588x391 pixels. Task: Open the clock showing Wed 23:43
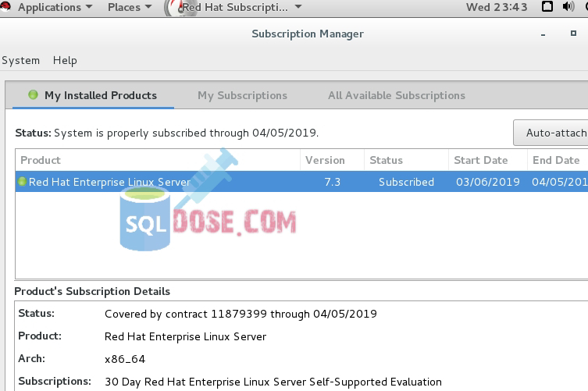pyautogui.click(x=497, y=7)
